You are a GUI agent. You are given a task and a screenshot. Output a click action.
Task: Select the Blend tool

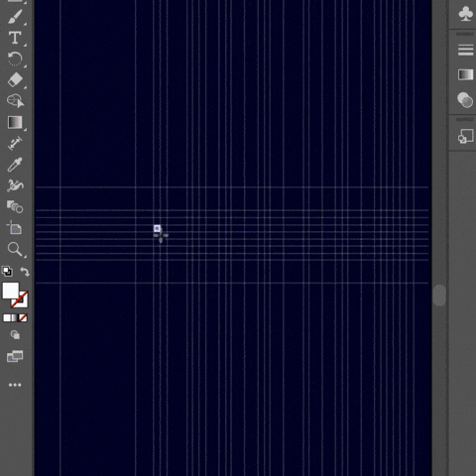pos(15,207)
